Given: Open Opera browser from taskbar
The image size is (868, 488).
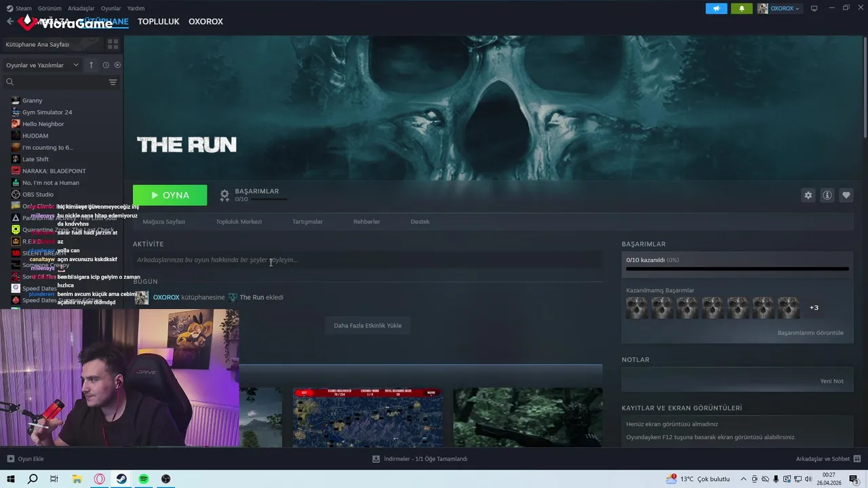Looking at the screenshot, I should [100, 479].
